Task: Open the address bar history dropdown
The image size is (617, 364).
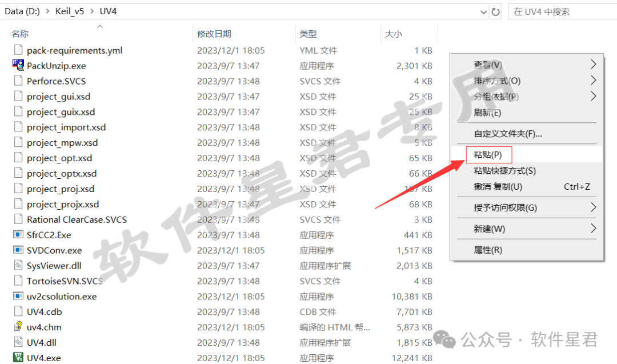Action: pos(484,12)
